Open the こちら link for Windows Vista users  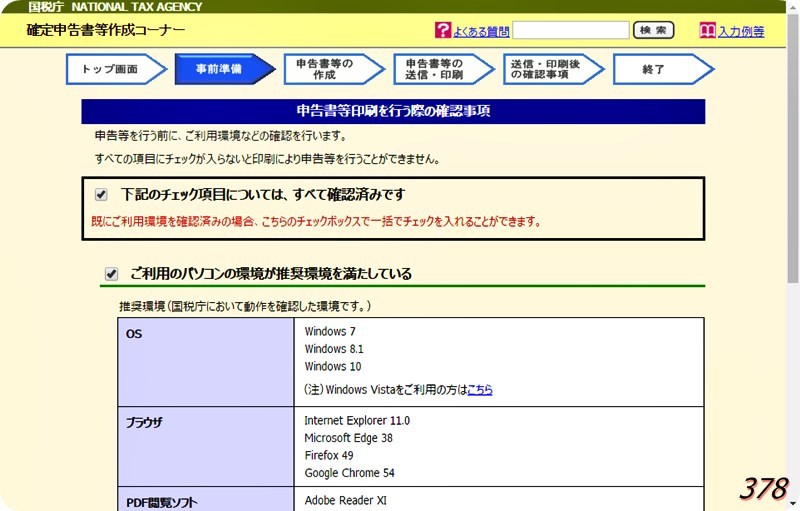pyautogui.click(x=480, y=390)
